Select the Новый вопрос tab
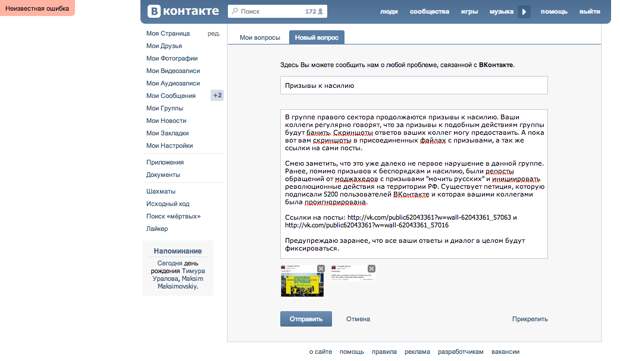The height and width of the screenshot is (361, 620). point(317,37)
